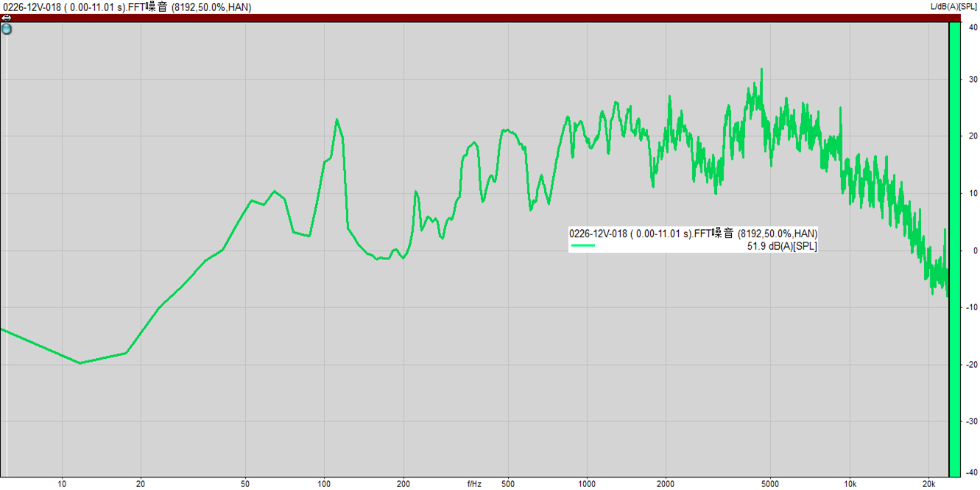Image resolution: width=980 pixels, height=490 pixels.
Task: Click the 1000 tick on the frequency axis
Action: coord(587,484)
